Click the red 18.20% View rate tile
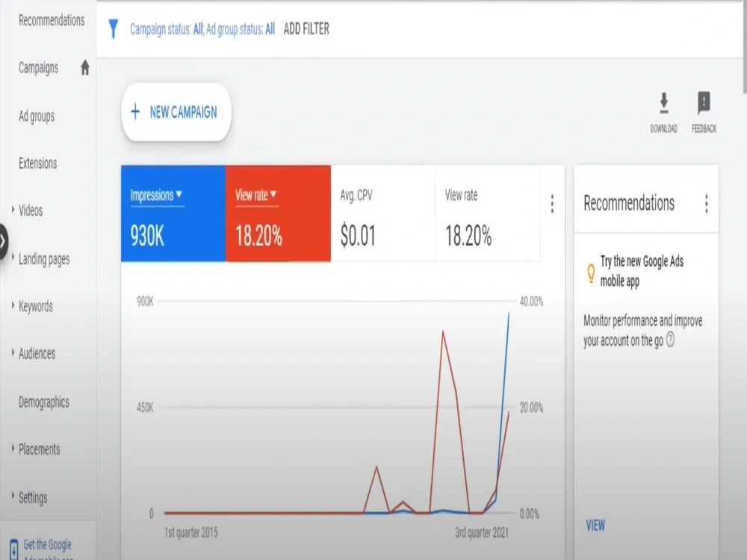Screen dimensions: 747x560 (x=278, y=214)
